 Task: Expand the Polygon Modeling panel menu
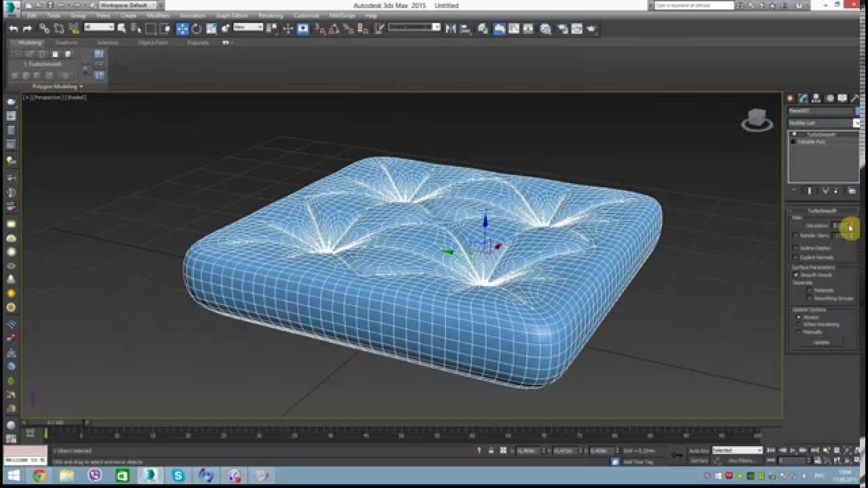pyautogui.click(x=58, y=87)
